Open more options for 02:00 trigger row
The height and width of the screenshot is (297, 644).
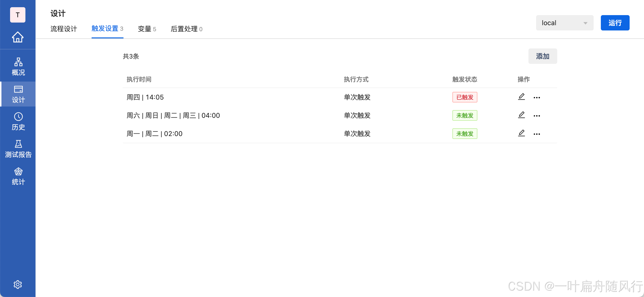pos(537,134)
